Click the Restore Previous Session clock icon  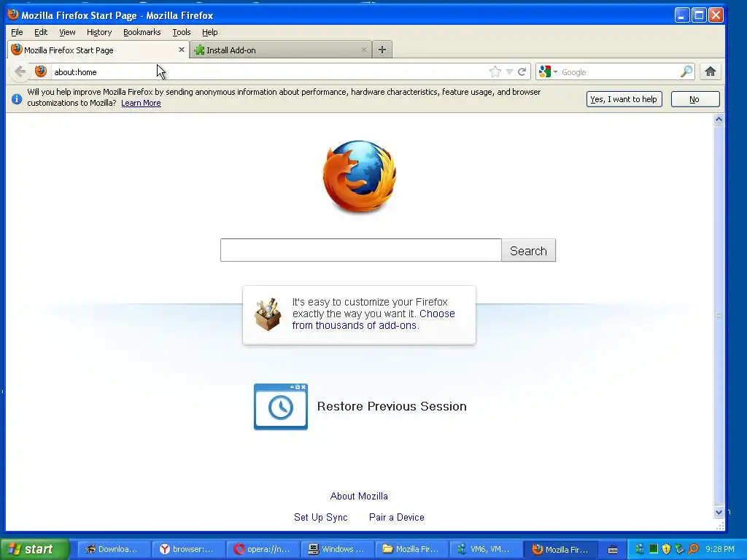point(281,407)
